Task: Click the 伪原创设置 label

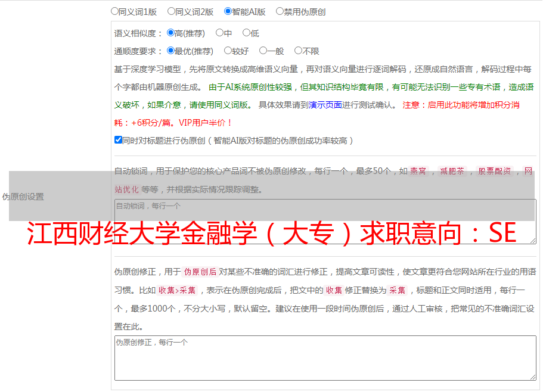Action: tap(23, 197)
